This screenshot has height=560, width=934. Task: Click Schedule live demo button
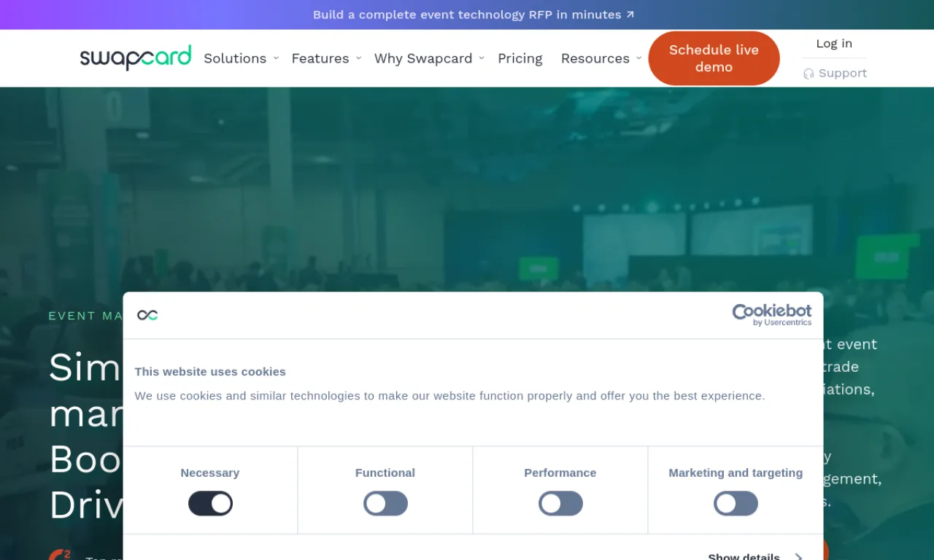pyautogui.click(x=714, y=58)
